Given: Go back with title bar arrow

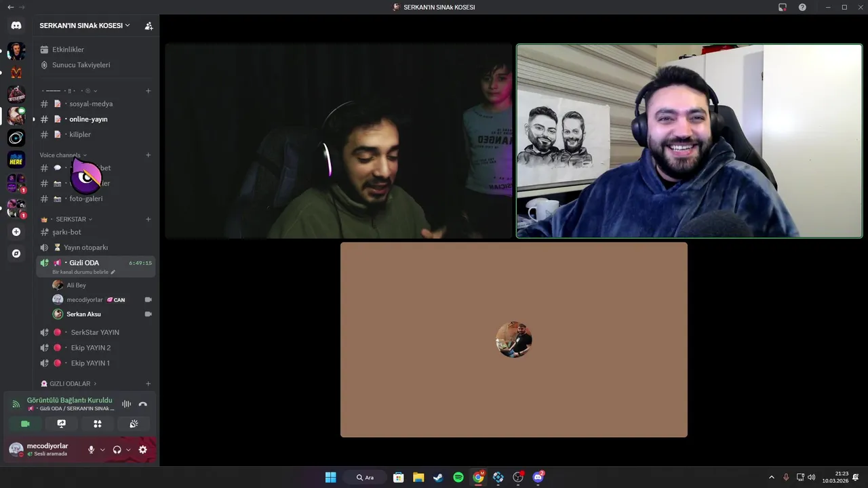Looking at the screenshot, I should coord(10,7).
